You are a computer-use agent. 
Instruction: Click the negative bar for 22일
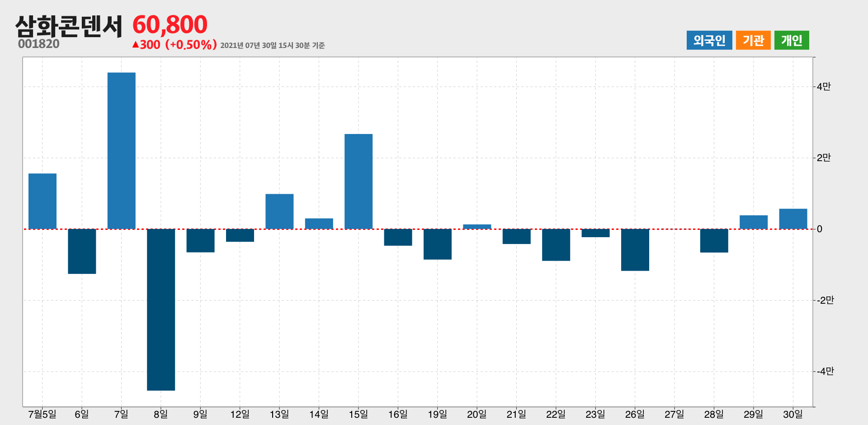[556, 245]
